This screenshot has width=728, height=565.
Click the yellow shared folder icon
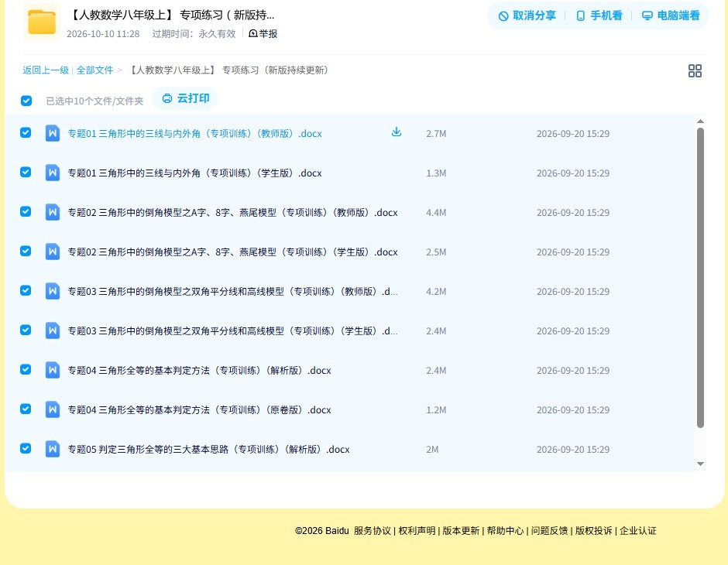coord(42,22)
